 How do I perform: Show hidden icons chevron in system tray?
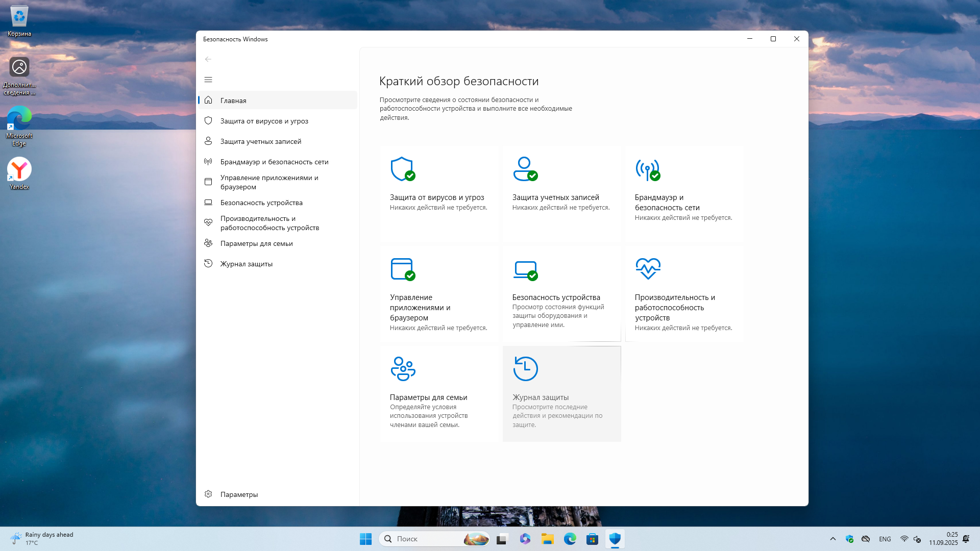833,539
